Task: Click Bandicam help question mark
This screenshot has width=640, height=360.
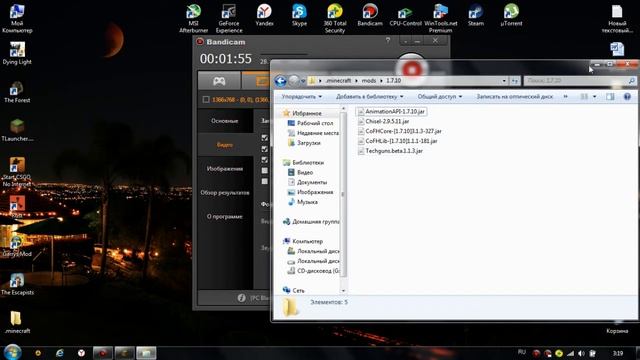Action: click(388, 40)
